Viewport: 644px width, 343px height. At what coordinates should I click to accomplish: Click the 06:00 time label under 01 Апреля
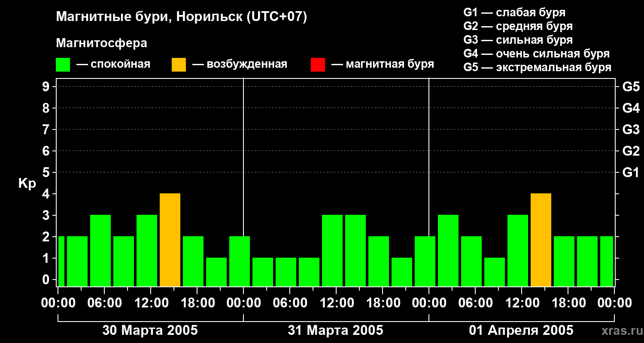(x=475, y=303)
